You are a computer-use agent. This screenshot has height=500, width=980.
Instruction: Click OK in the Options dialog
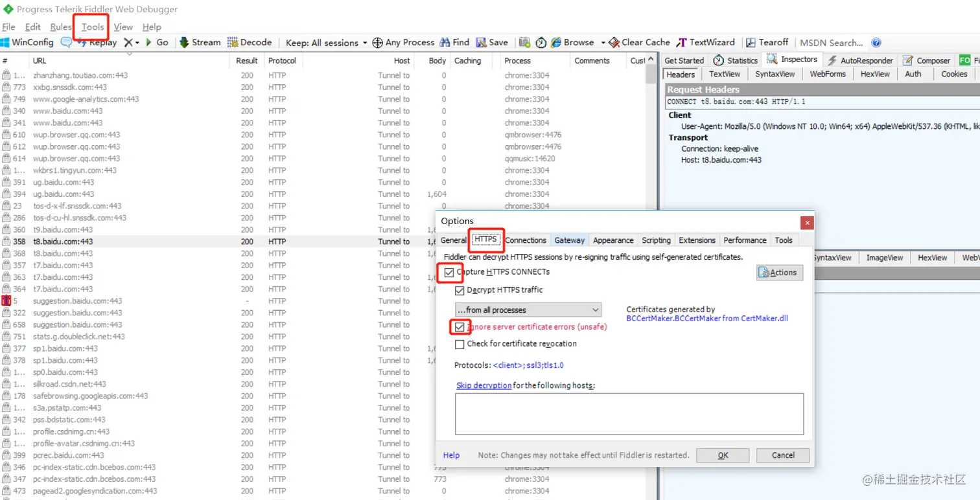point(723,455)
